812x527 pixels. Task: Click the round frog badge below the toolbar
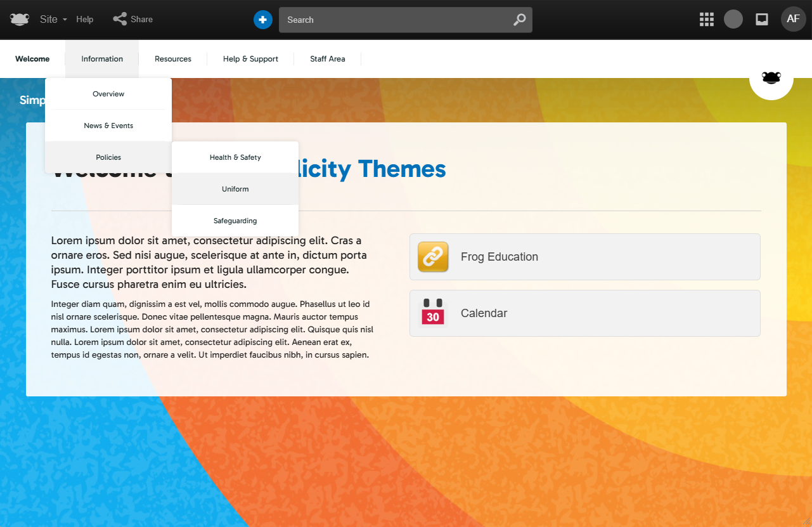click(x=771, y=79)
